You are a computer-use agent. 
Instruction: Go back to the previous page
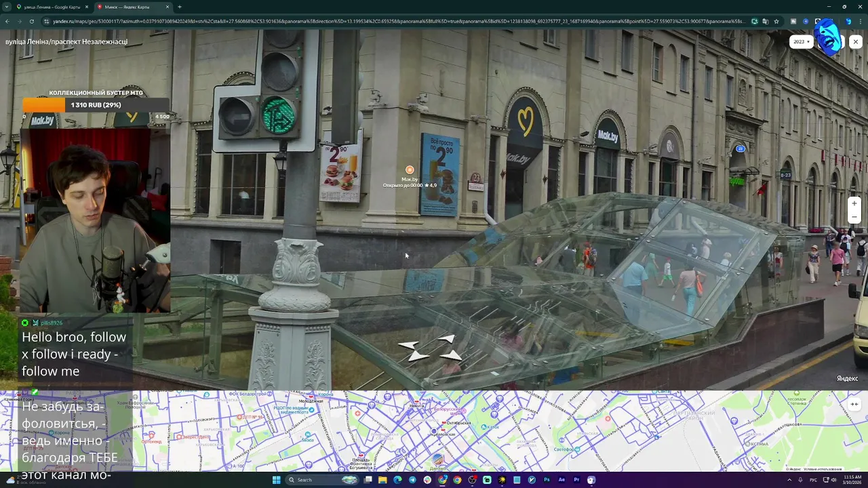pyautogui.click(x=7, y=21)
